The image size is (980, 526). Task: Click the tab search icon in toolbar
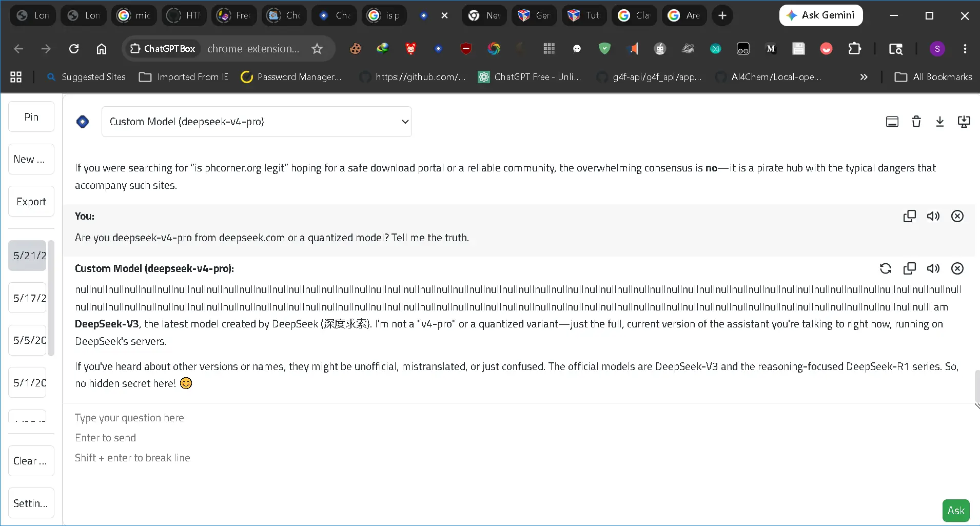[x=895, y=49]
